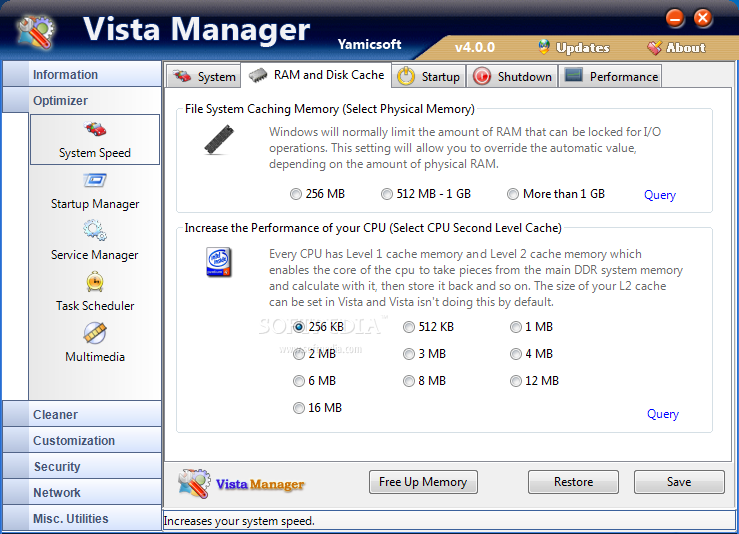739x534 pixels.
Task: Click the Restore button
Action: [x=573, y=482]
